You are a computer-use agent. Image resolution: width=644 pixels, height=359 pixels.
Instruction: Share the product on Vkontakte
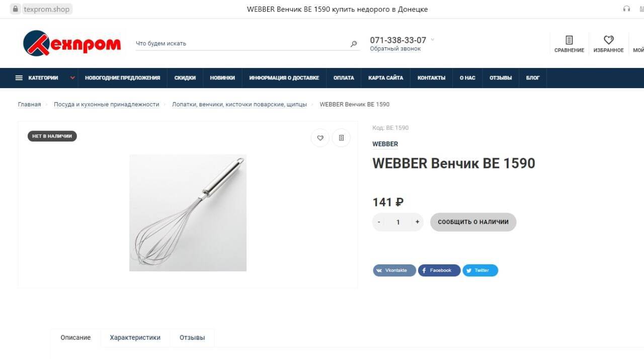394,270
